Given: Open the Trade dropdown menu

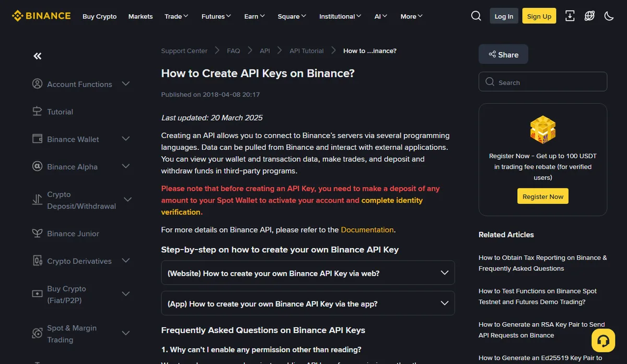Looking at the screenshot, I should (177, 16).
